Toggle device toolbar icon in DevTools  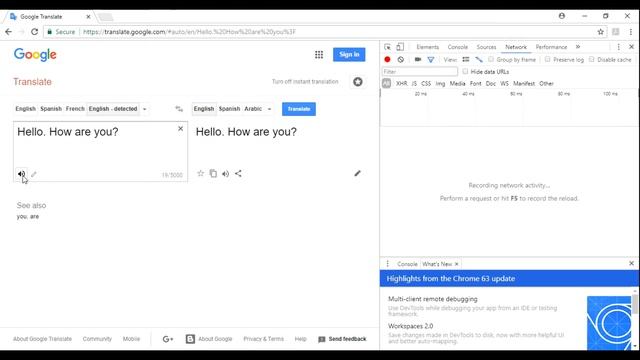point(400,47)
